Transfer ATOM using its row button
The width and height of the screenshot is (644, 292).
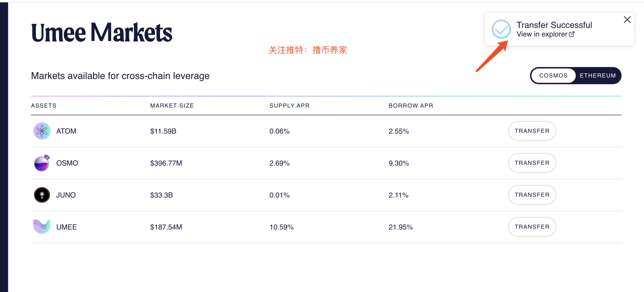tap(532, 131)
